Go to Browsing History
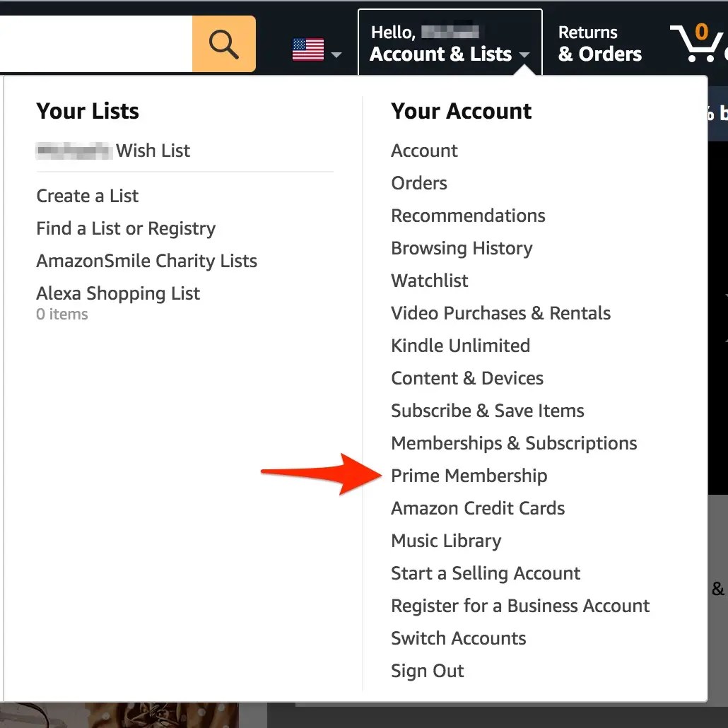Image resolution: width=728 pixels, height=728 pixels. click(x=462, y=248)
